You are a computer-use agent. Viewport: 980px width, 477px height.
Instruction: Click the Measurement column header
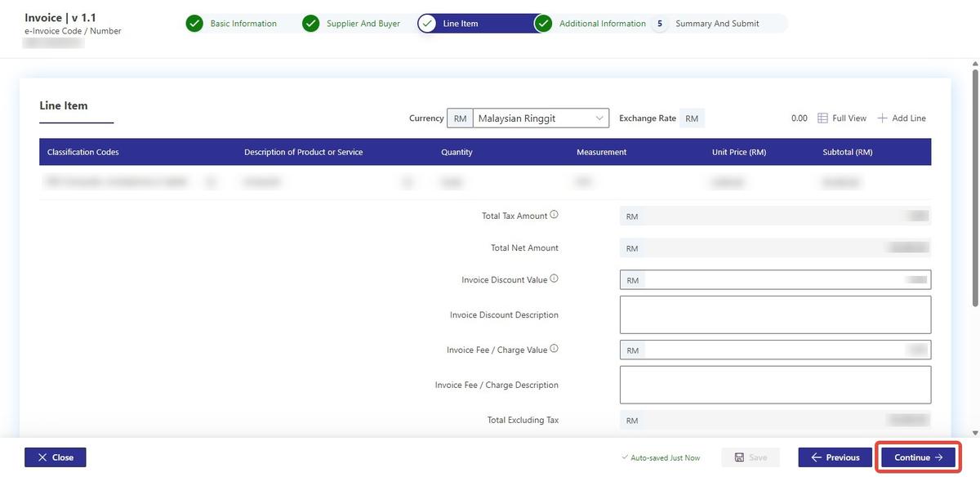pos(602,152)
